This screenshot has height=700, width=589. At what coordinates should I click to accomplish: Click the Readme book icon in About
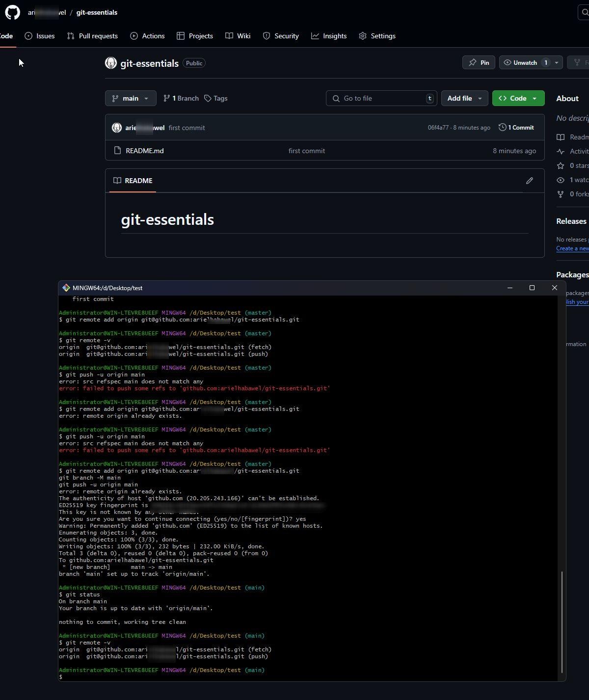click(x=561, y=137)
